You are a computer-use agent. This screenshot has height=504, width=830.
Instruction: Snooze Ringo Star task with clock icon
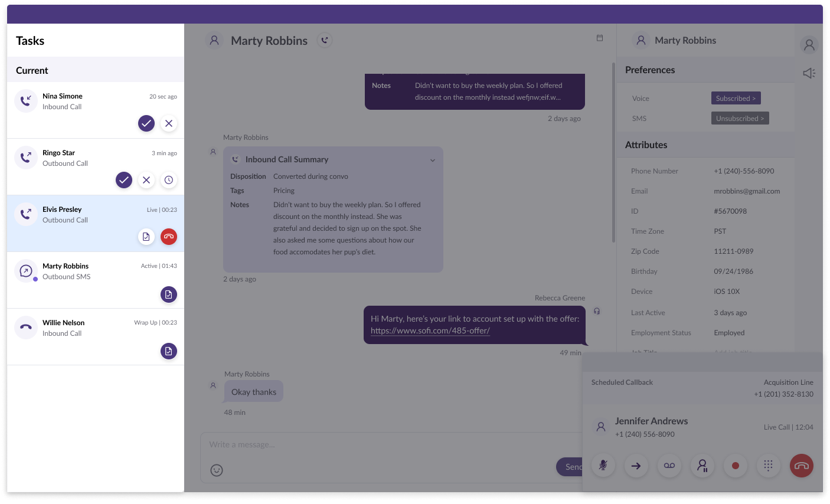[x=169, y=180]
